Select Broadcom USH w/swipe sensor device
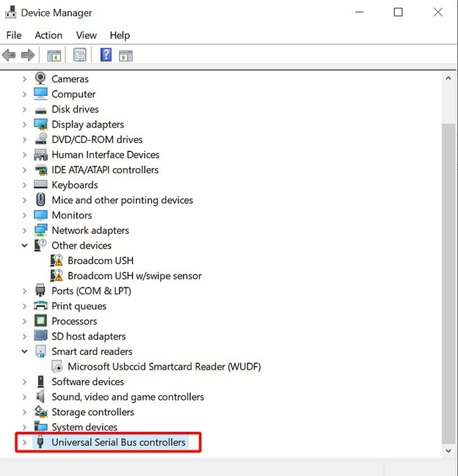 coord(134,276)
